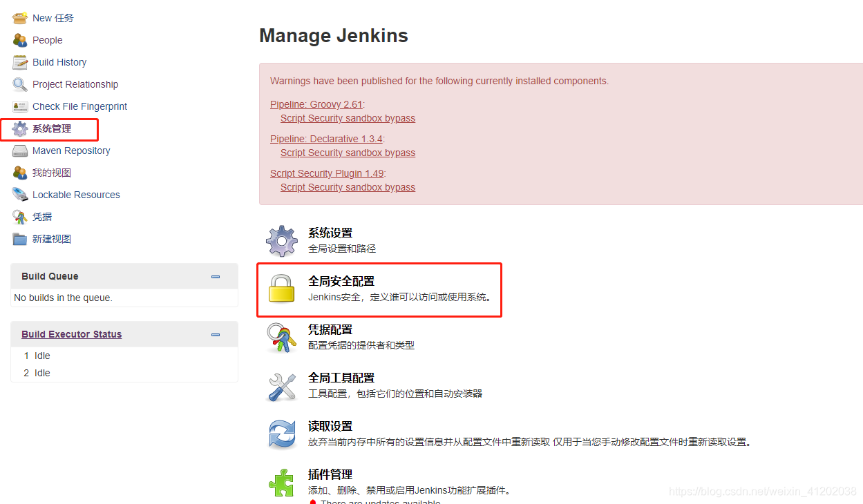Image resolution: width=863 pixels, height=504 pixels.
Task: Click the Lockable Resources icon
Action: [19, 195]
